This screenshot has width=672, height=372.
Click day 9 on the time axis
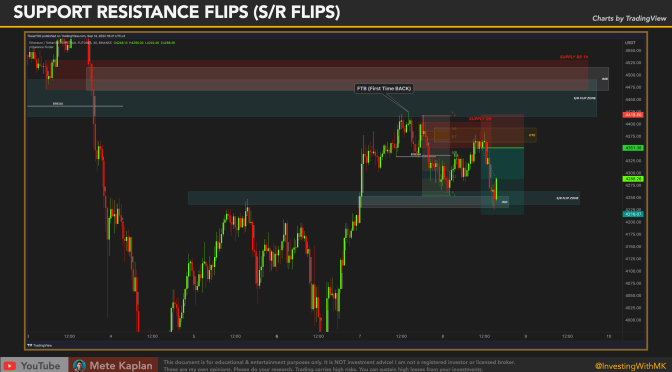click(525, 336)
